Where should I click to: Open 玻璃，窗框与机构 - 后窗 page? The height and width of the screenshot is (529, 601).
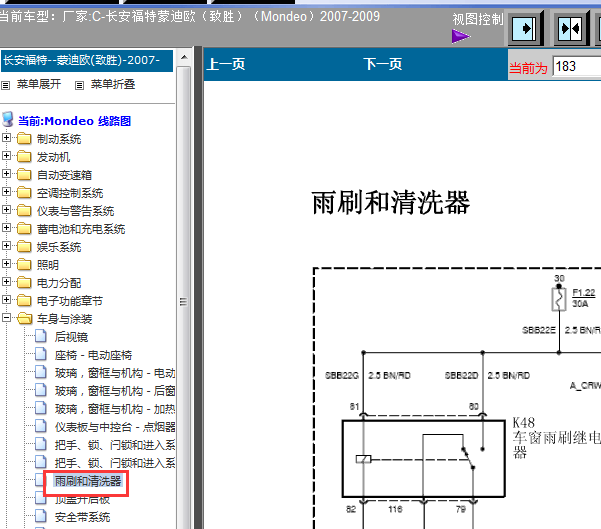pyautogui.click(x=115, y=391)
